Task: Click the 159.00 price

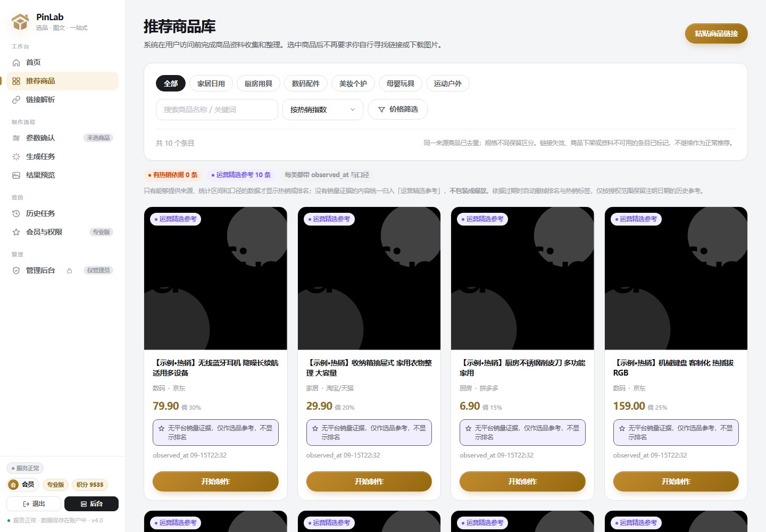Action: point(629,406)
